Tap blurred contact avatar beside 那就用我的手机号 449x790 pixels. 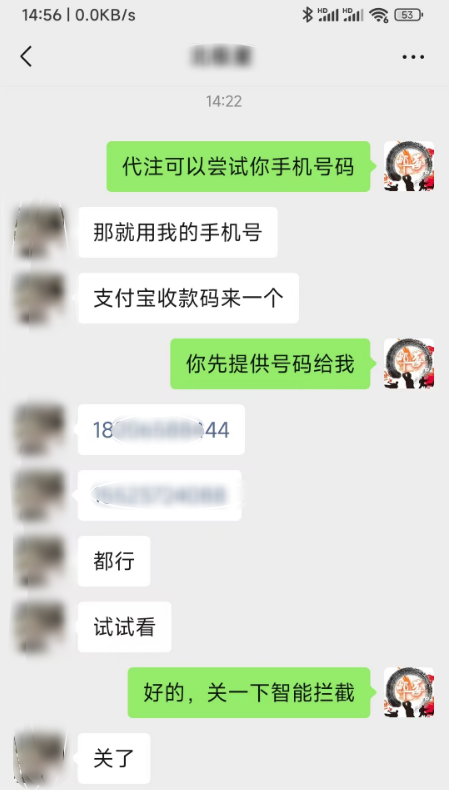click(39, 232)
